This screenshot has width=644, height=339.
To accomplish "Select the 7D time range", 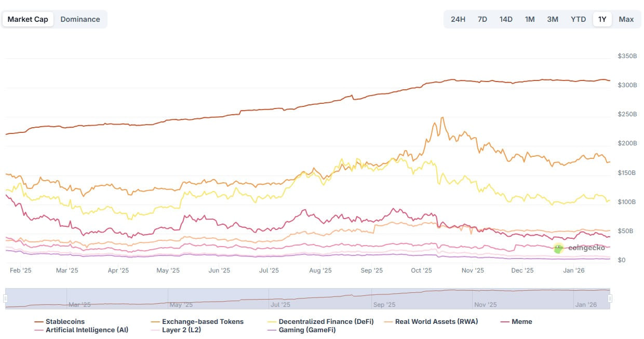I will click(482, 19).
